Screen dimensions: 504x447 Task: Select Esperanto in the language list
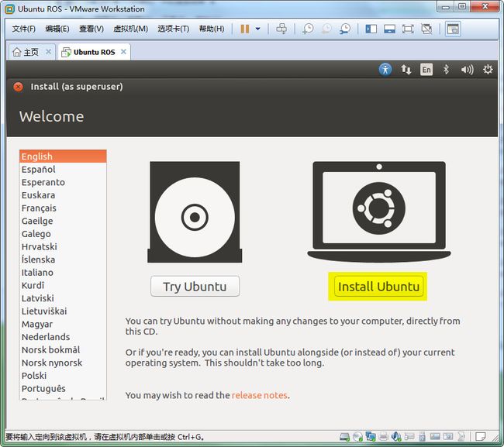coord(63,182)
